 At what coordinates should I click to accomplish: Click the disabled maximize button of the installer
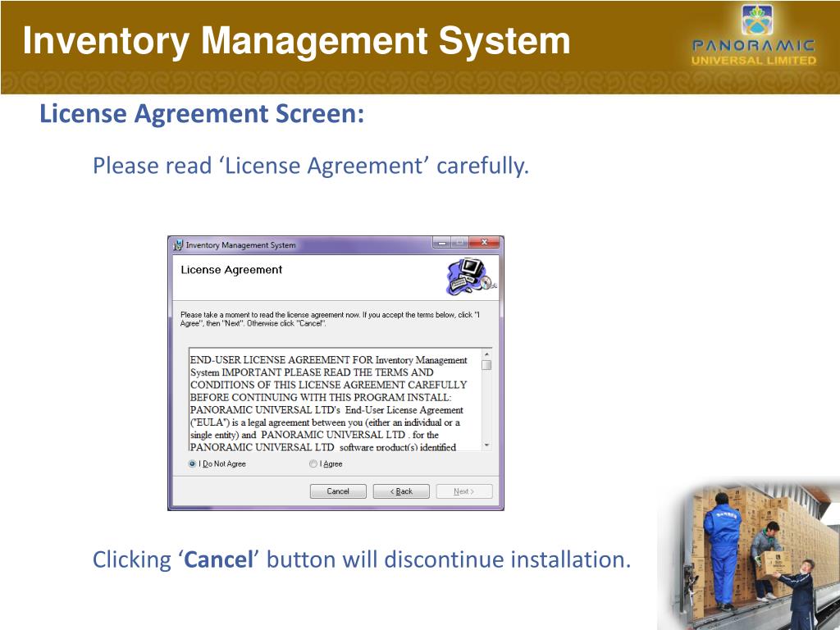point(459,243)
